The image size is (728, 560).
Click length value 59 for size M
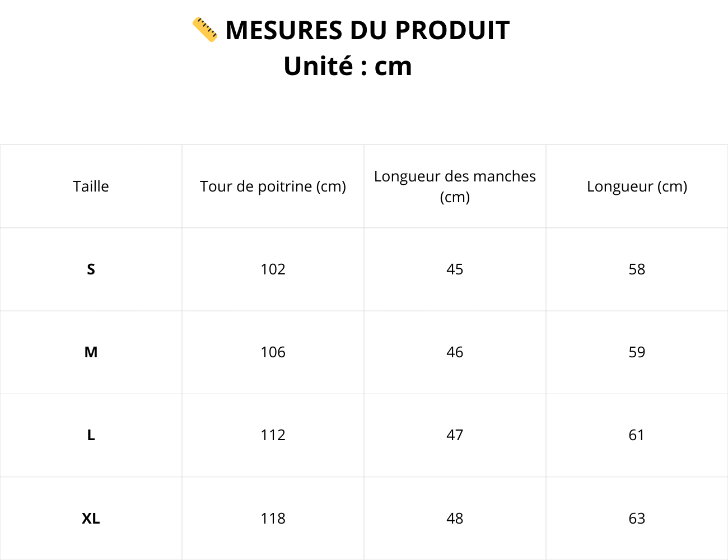click(637, 352)
